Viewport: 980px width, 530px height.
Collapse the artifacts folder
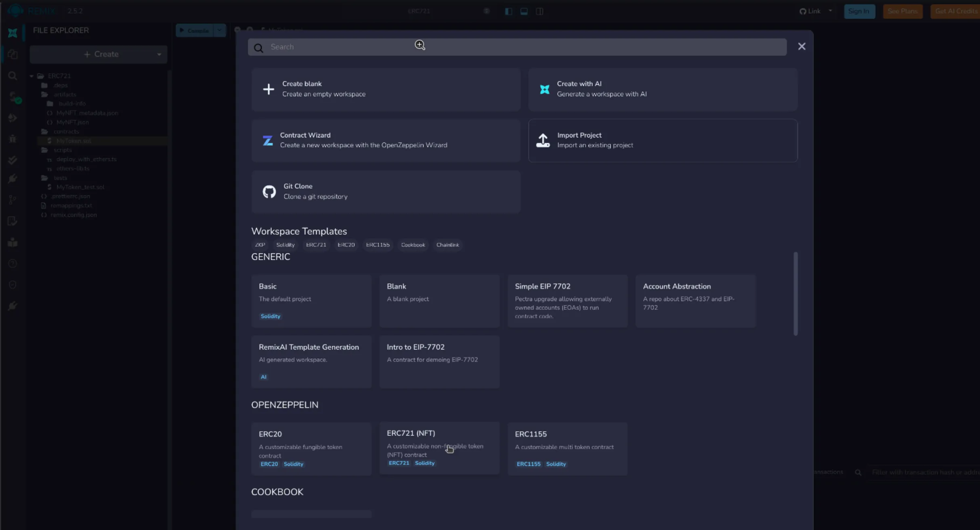(65, 95)
